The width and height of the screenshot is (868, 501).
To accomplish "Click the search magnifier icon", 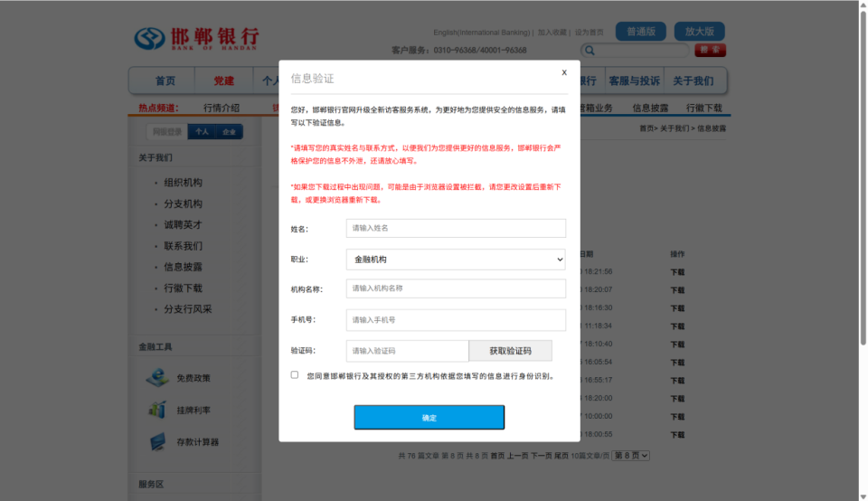I will [x=590, y=51].
